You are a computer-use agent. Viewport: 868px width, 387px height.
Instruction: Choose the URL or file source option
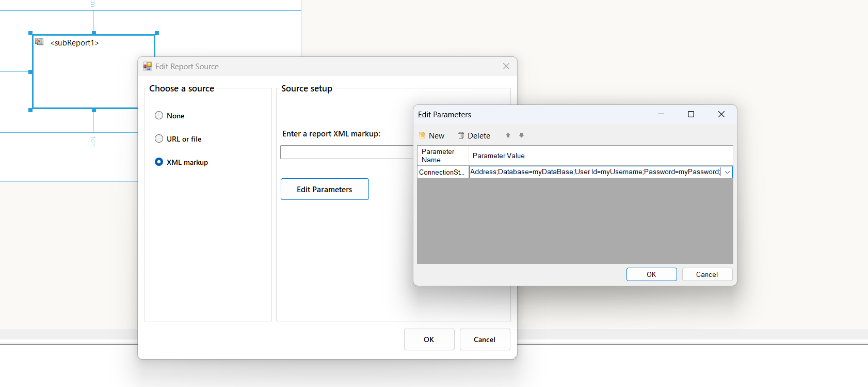coord(159,138)
